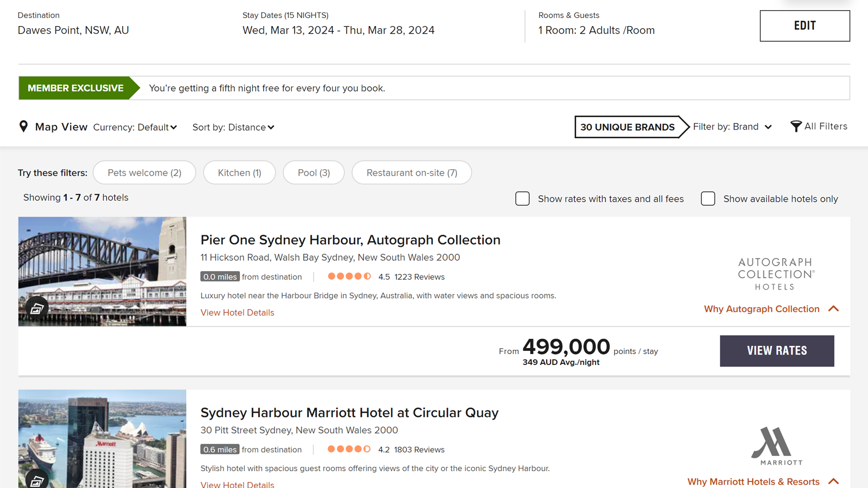Open View Hotel Details for Pier One
Viewport: 868px width, 488px height.
(x=237, y=312)
